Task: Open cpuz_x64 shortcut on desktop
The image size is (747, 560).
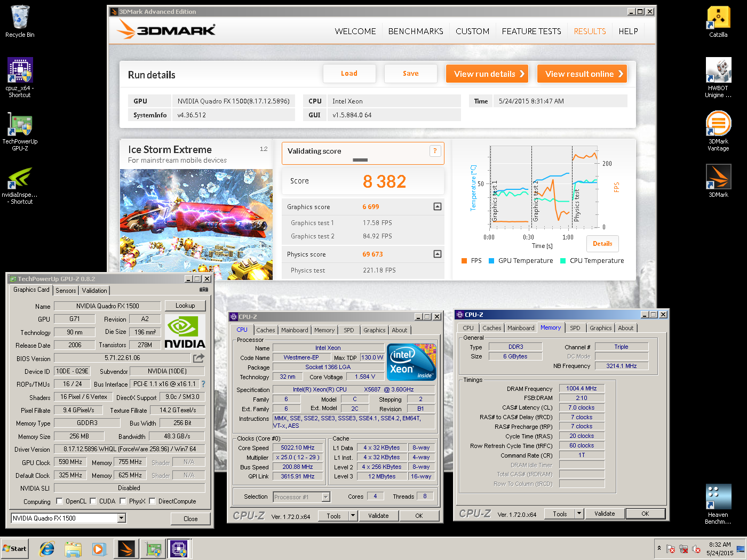Action: (x=20, y=77)
